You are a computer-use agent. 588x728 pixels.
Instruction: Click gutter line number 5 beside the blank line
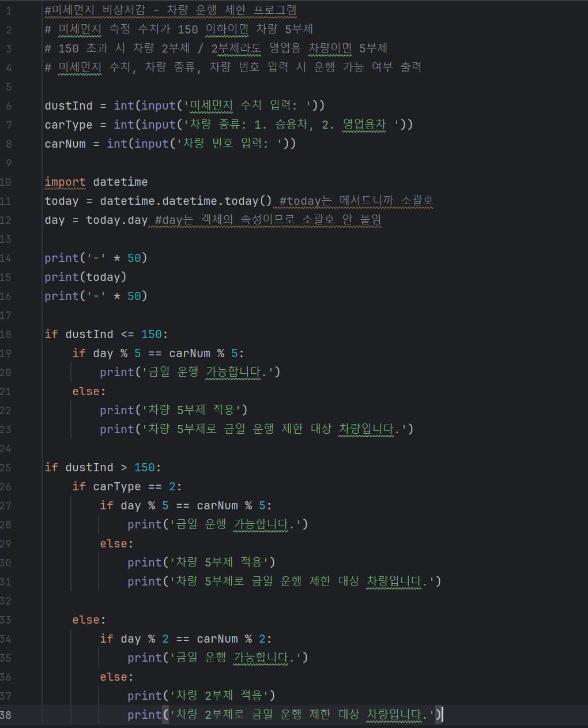tap(9, 86)
